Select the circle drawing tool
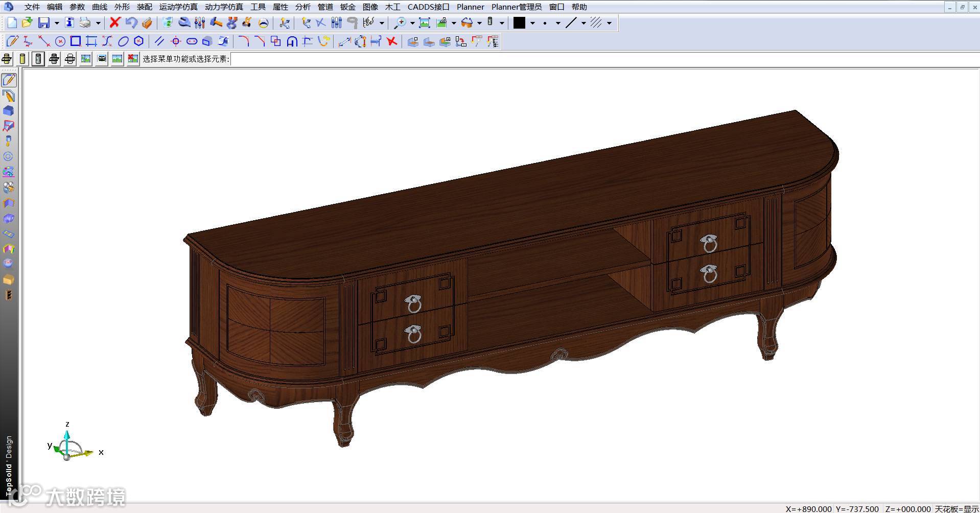Screen dimensions: 980x513 pyautogui.click(x=60, y=41)
